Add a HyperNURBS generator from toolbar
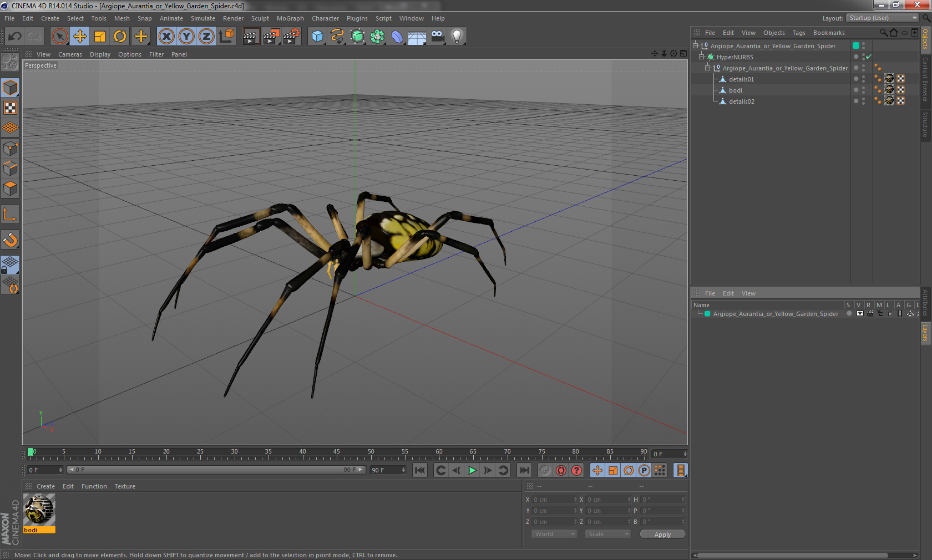 tap(357, 37)
